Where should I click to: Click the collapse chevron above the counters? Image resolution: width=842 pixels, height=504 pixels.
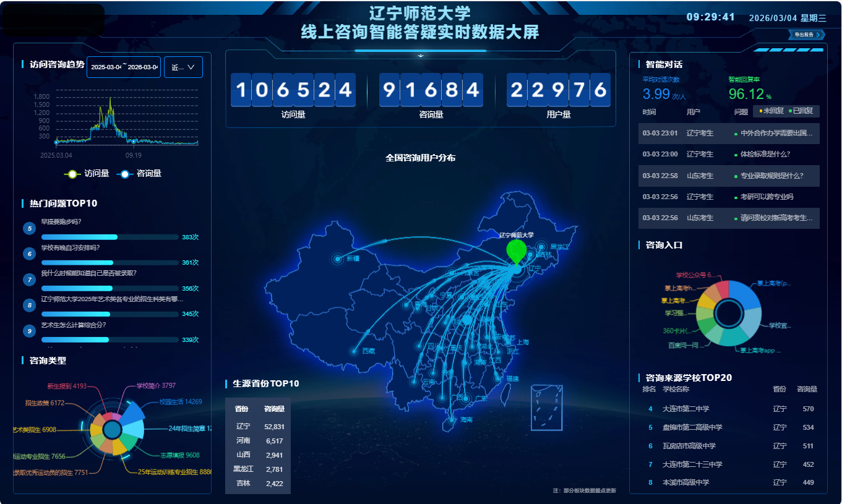point(421,56)
